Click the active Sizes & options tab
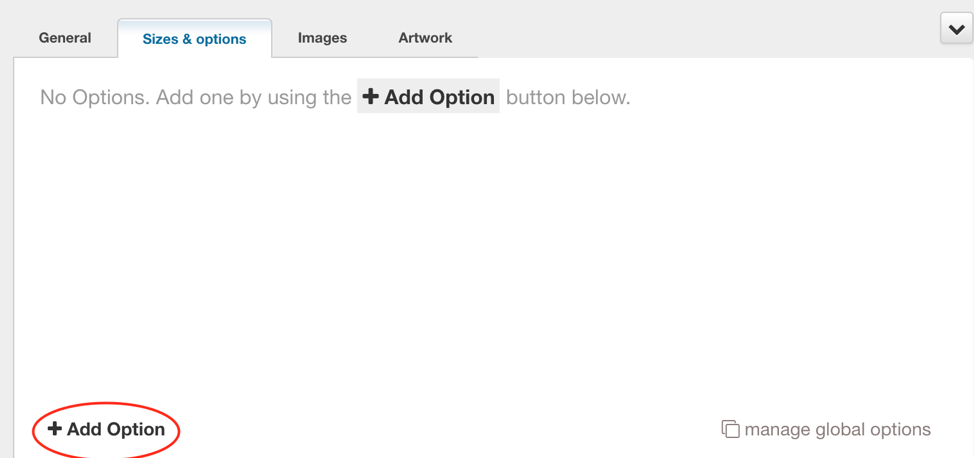The image size is (974, 458). pos(194,39)
